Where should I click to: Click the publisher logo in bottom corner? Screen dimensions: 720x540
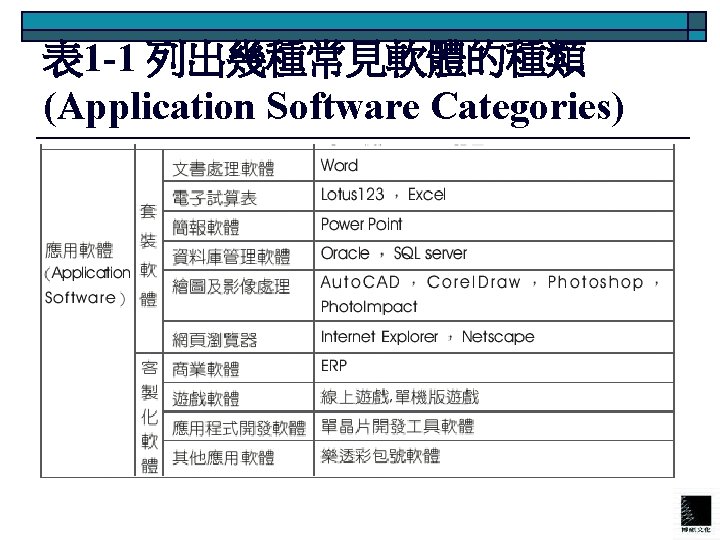pos(696,513)
